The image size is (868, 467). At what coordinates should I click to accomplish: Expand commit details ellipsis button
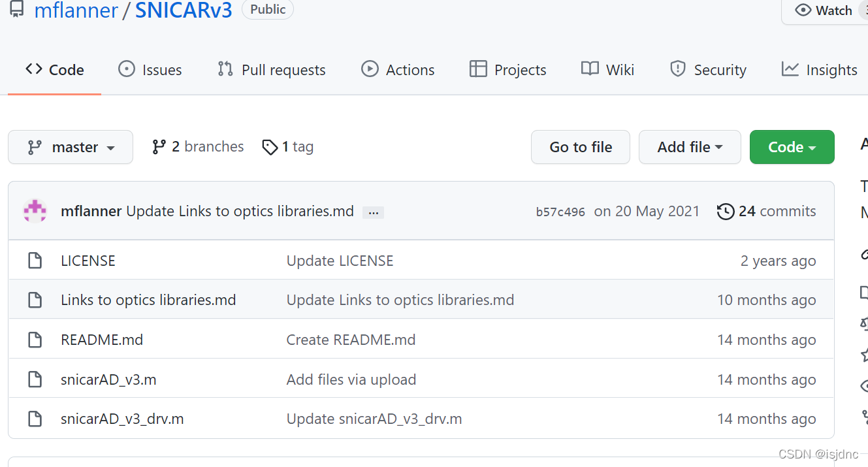(x=374, y=212)
